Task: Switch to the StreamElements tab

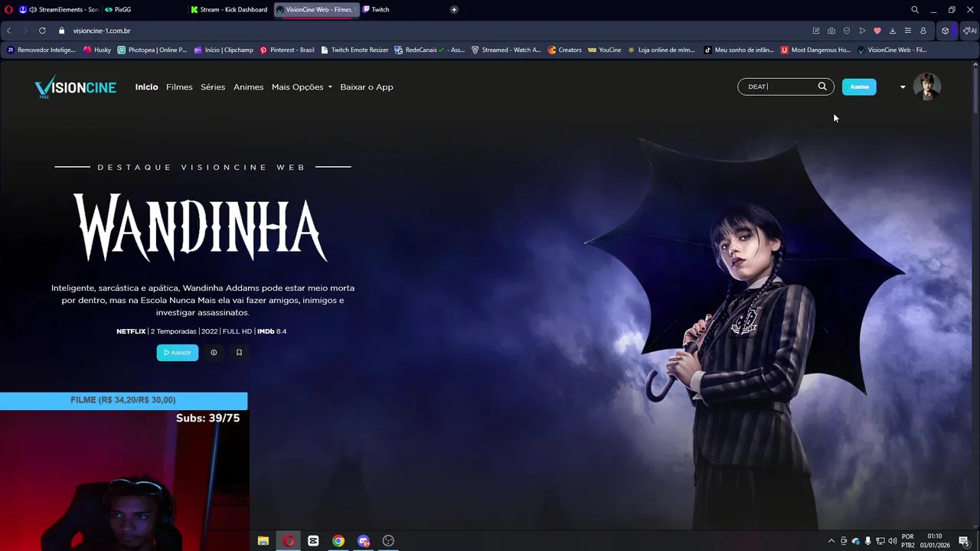Action: coord(60,10)
